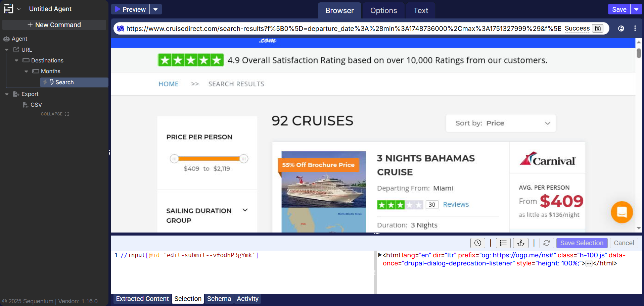Click the save-page icon next to Success
Screen dimensions: 644x306
coord(598,29)
